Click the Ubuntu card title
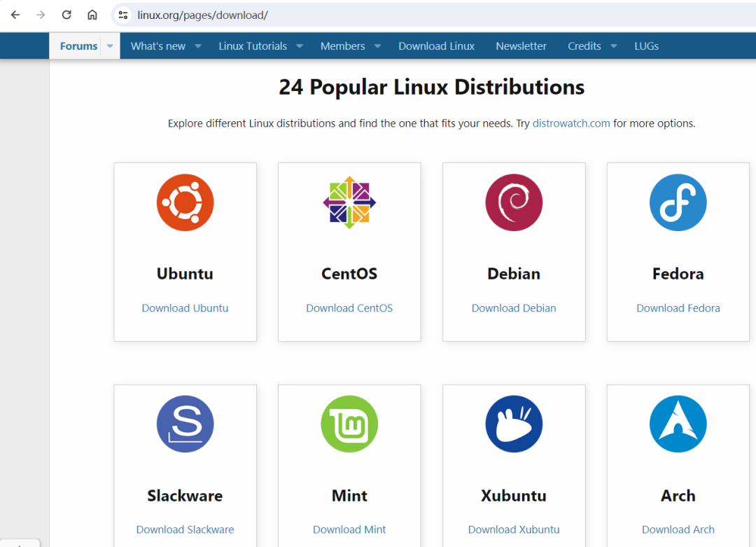The width and height of the screenshot is (756, 547). 185,274
